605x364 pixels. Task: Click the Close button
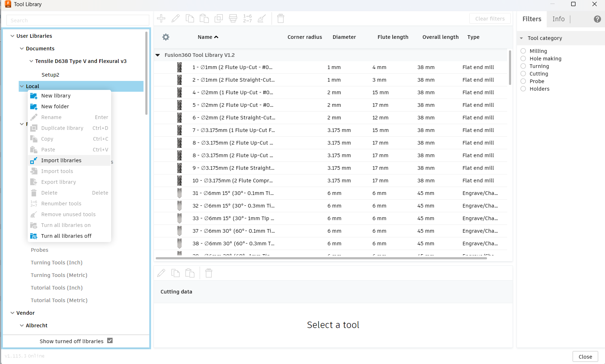click(585, 356)
